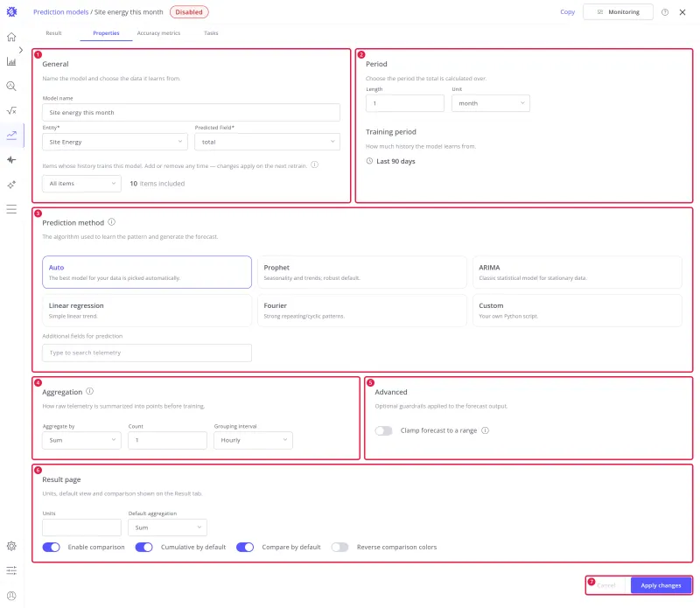Expand the sidebar with the chevron arrow
The width and height of the screenshot is (700, 608).
pyautogui.click(x=21, y=50)
